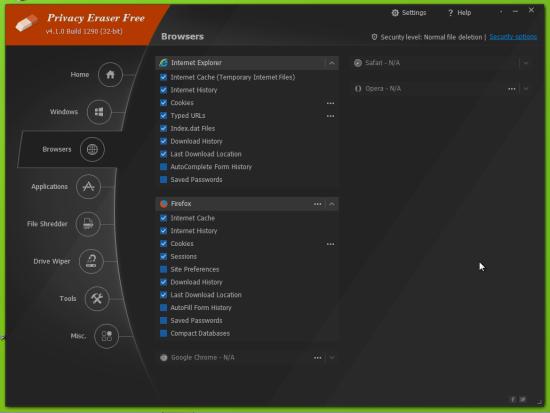Expand the Google Chrome section

click(x=332, y=358)
